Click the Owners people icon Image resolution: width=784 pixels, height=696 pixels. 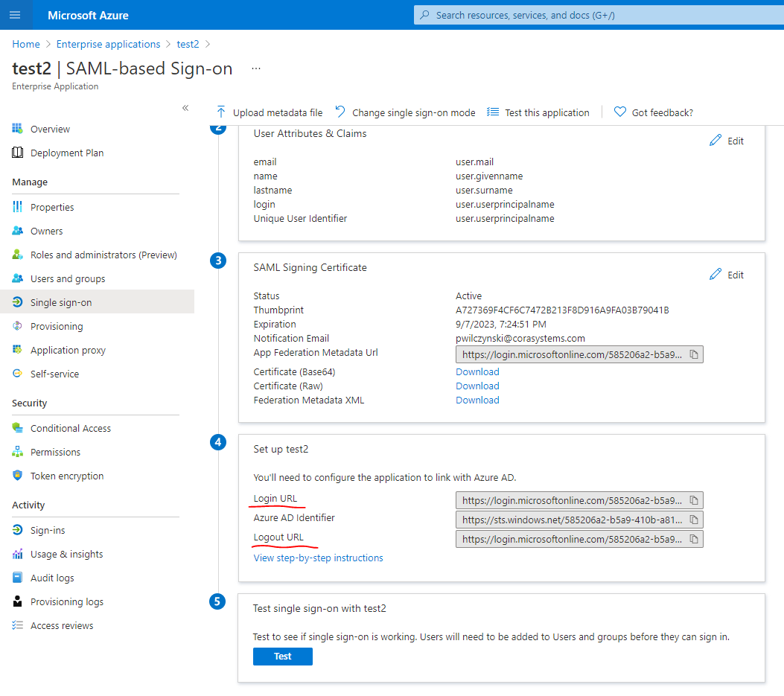(18, 231)
